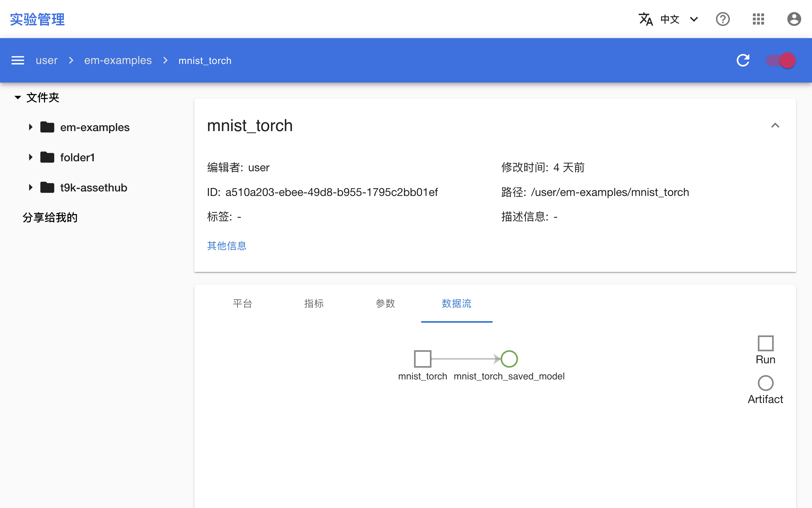Switch to the 指标 tab
Image resolution: width=812 pixels, height=508 pixels.
[x=314, y=303]
